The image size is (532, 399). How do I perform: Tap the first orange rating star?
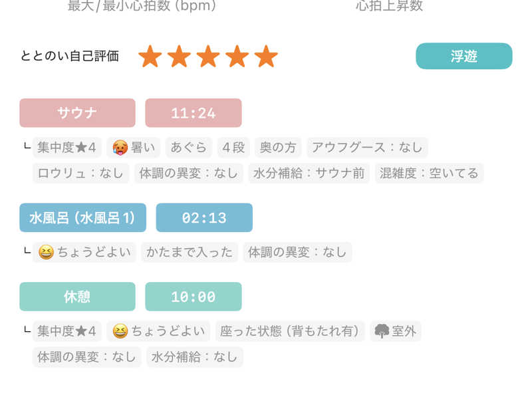(x=150, y=57)
